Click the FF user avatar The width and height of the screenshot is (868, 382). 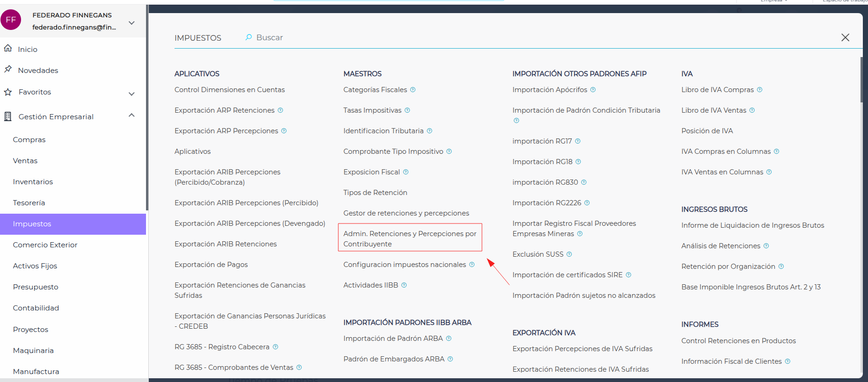11,20
